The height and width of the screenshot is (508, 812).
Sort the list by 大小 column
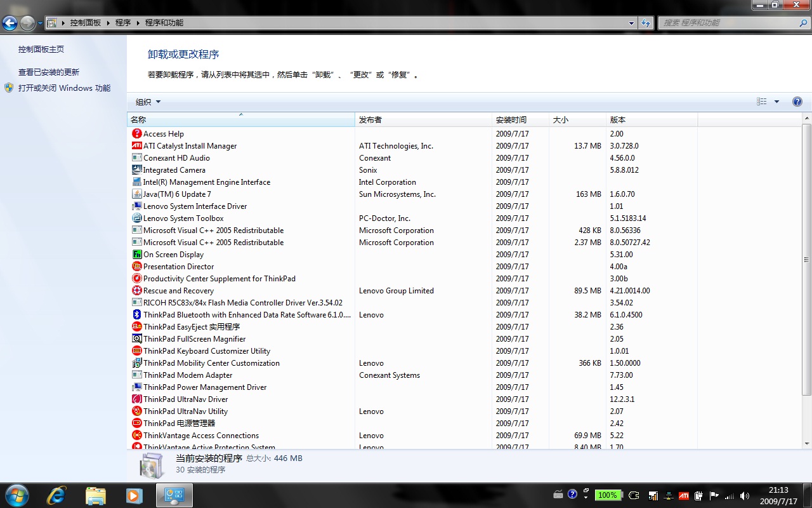[577, 119]
